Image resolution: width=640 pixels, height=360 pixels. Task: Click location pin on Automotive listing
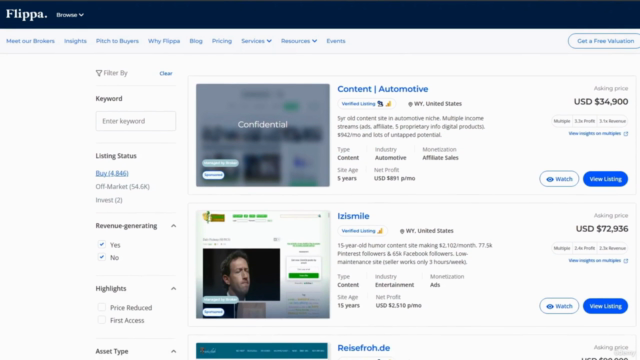[410, 104]
